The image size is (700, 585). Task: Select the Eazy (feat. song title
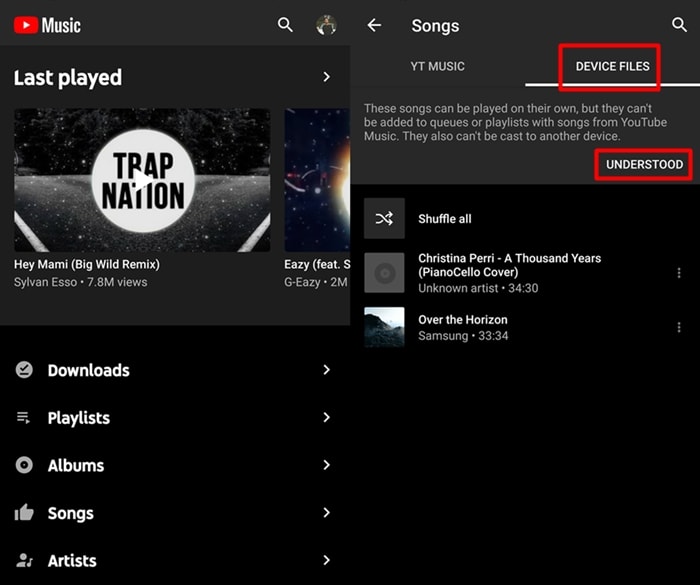317,264
